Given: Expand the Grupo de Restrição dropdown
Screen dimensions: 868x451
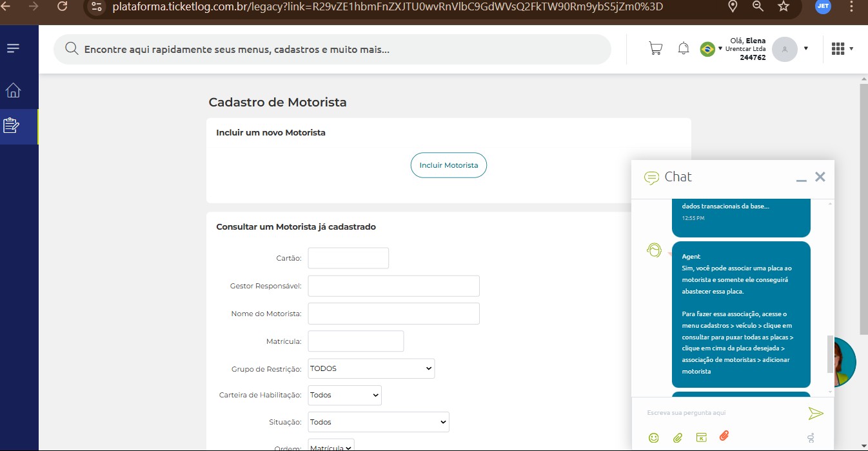Looking at the screenshot, I should (371, 368).
